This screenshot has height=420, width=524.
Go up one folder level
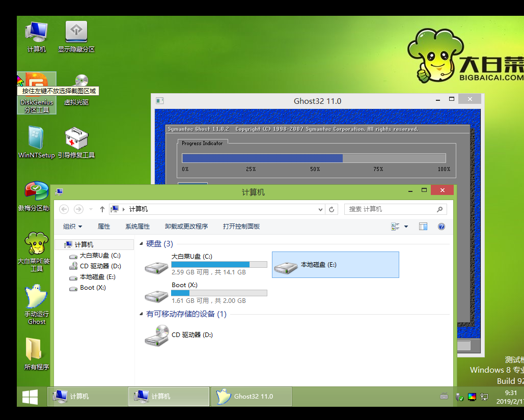102,209
